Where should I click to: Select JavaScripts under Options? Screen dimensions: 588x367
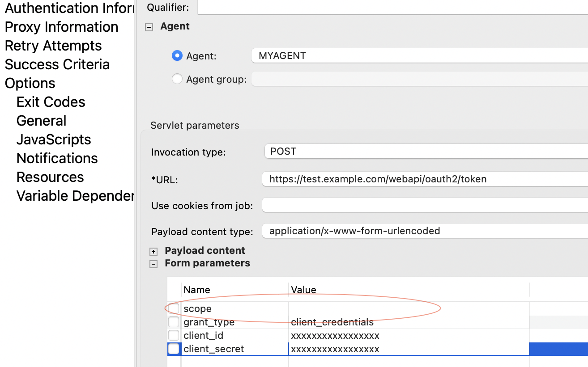(54, 139)
